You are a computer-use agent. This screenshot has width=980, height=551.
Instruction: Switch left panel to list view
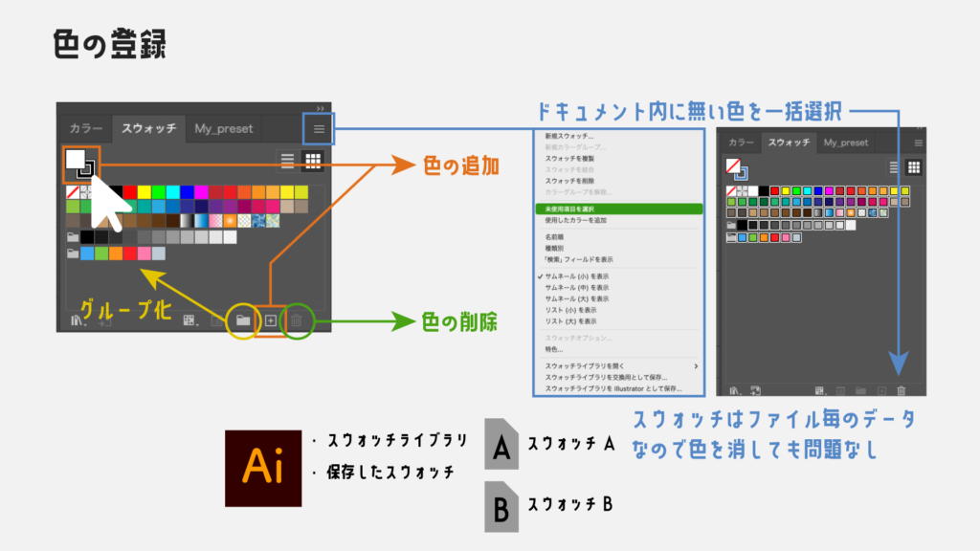287,161
